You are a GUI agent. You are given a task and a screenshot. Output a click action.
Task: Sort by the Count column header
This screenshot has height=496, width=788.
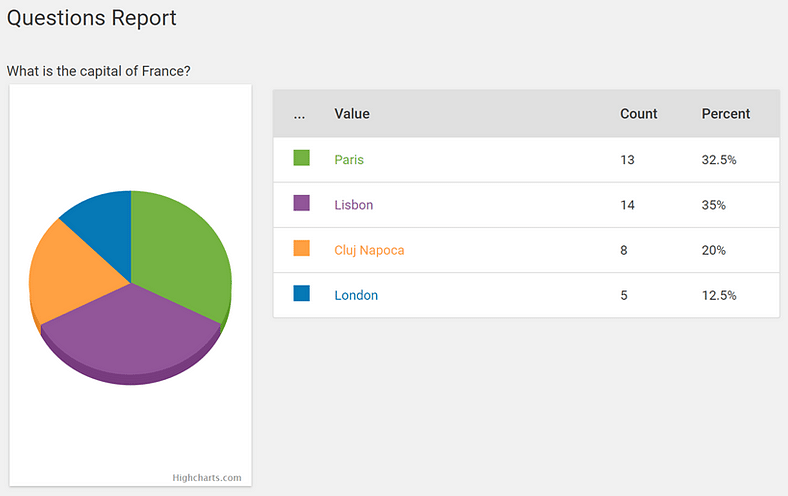click(x=638, y=114)
